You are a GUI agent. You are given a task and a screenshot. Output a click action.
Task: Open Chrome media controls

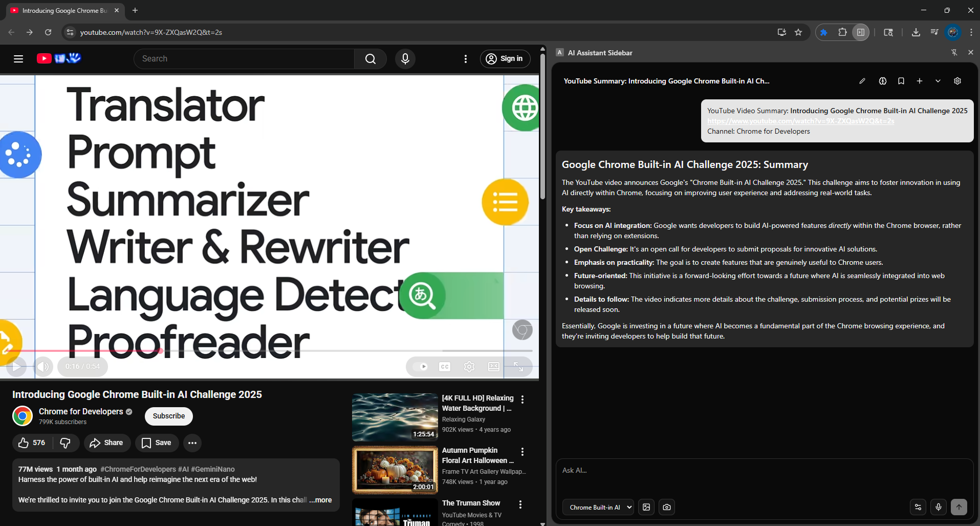(x=934, y=32)
